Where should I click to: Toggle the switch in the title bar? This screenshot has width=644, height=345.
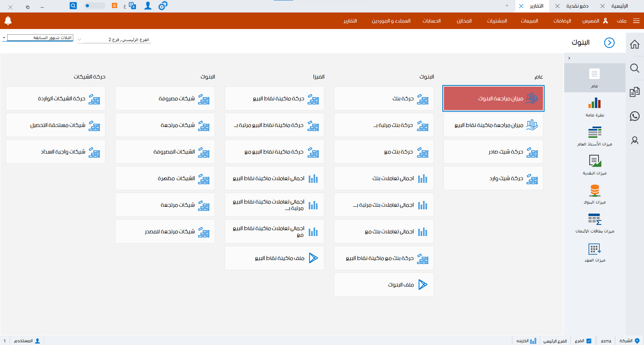(x=94, y=6)
